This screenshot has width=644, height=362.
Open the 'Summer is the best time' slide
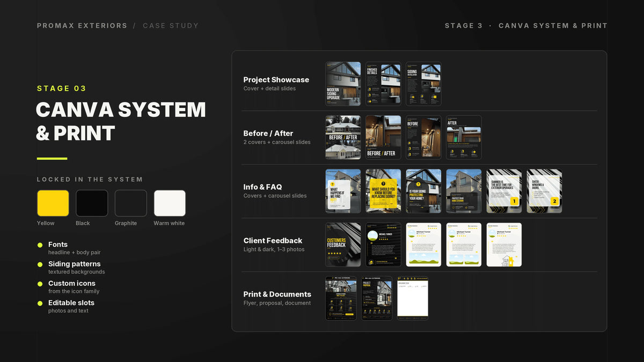point(504,191)
